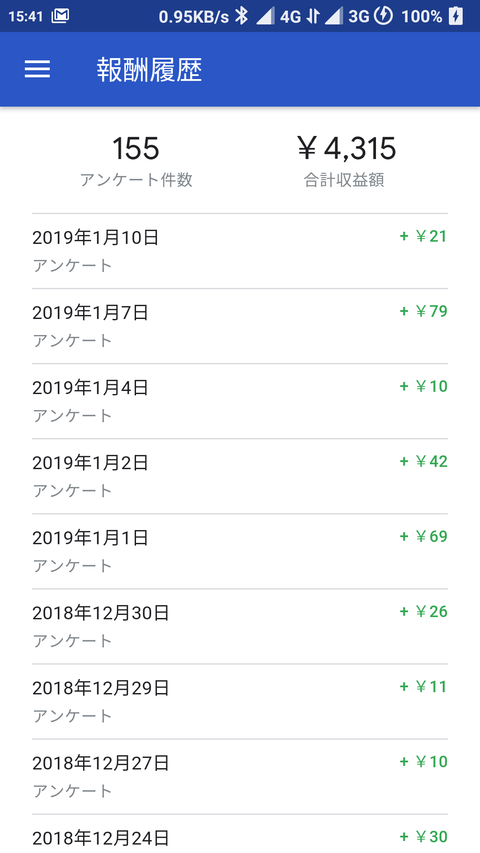The image size is (480, 853).
Task: Open the 2019年1月7日 survey entry
Action: [240, 326]
